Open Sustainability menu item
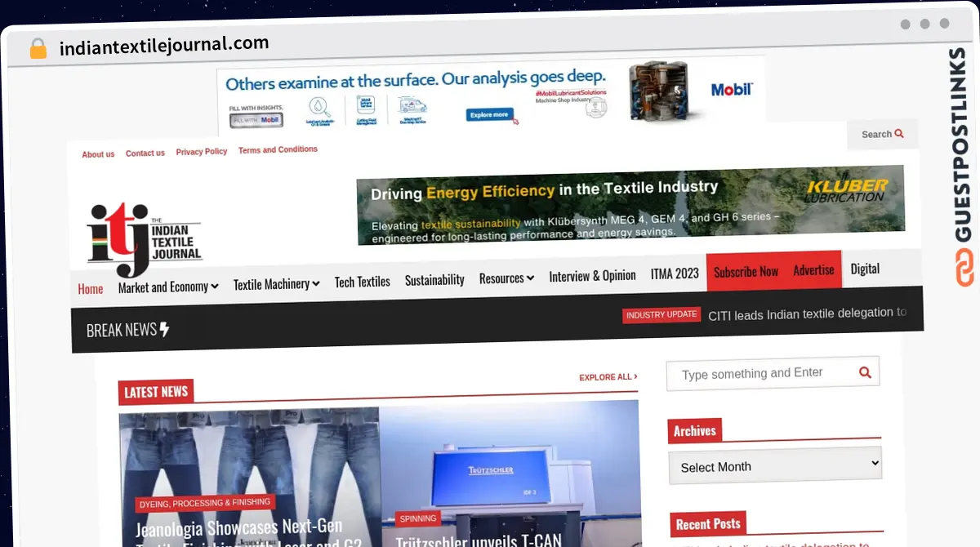The height and width of the screenshot is (547, 980). [434, 280]
